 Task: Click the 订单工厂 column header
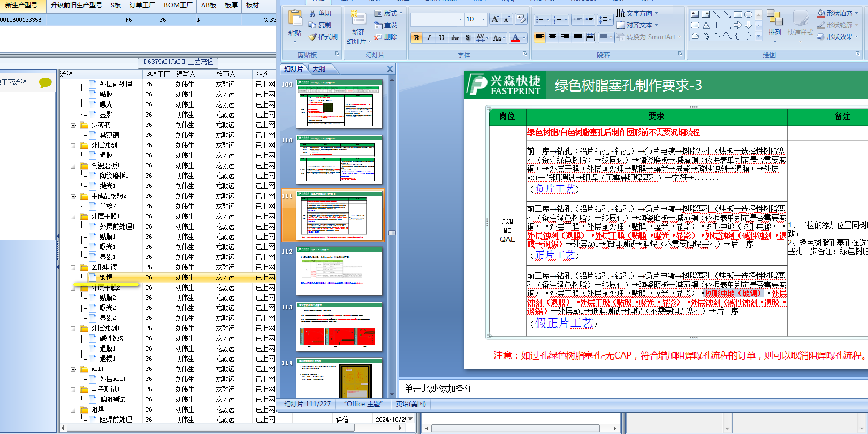(x=142, y=5)
